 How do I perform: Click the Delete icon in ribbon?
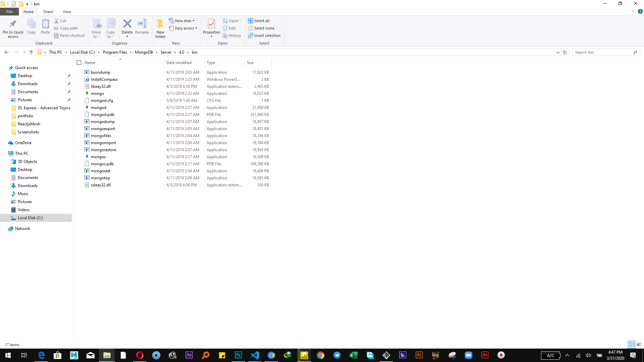127,24
